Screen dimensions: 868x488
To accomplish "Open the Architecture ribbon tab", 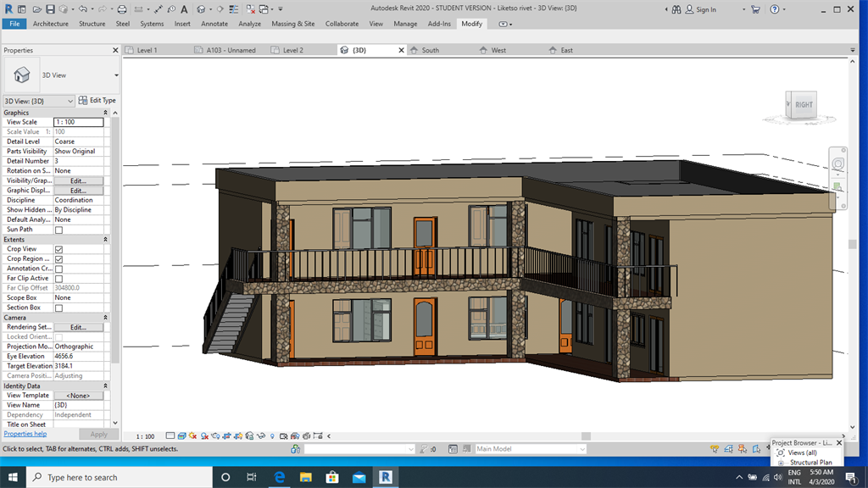I will pyautogui.click(x=51, y=24).
